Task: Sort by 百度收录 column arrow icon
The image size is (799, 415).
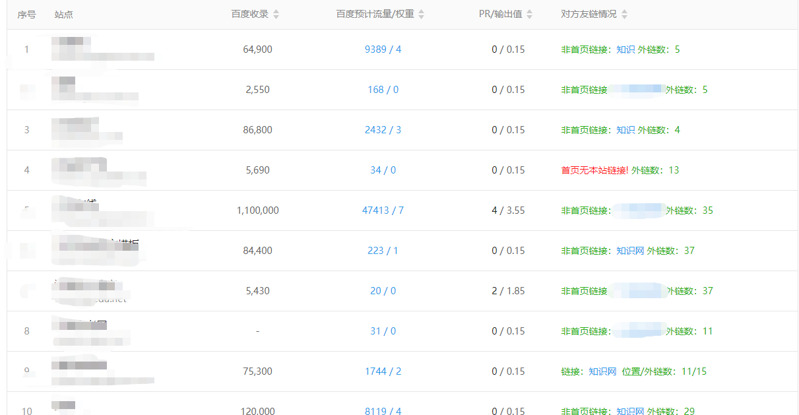Action: pos(276,15)
